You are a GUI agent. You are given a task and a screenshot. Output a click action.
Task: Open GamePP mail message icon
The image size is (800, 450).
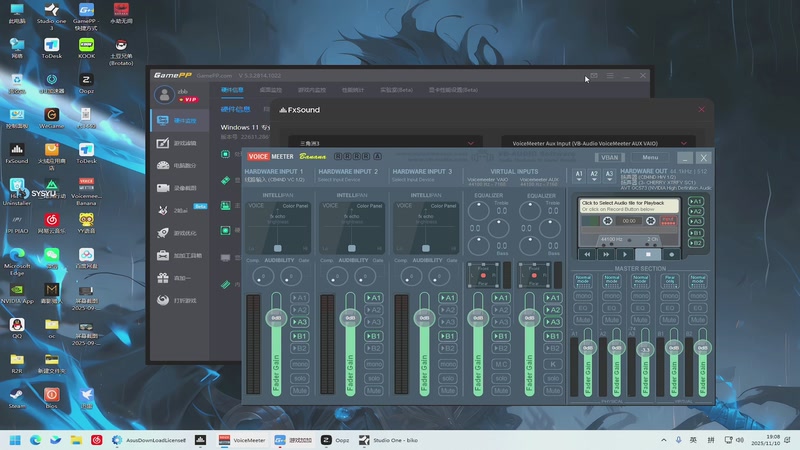(x=594, y=76)
